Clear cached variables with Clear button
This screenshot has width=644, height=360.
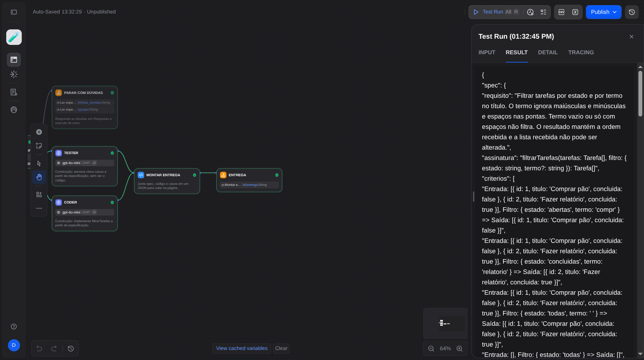tap(281, 348)
